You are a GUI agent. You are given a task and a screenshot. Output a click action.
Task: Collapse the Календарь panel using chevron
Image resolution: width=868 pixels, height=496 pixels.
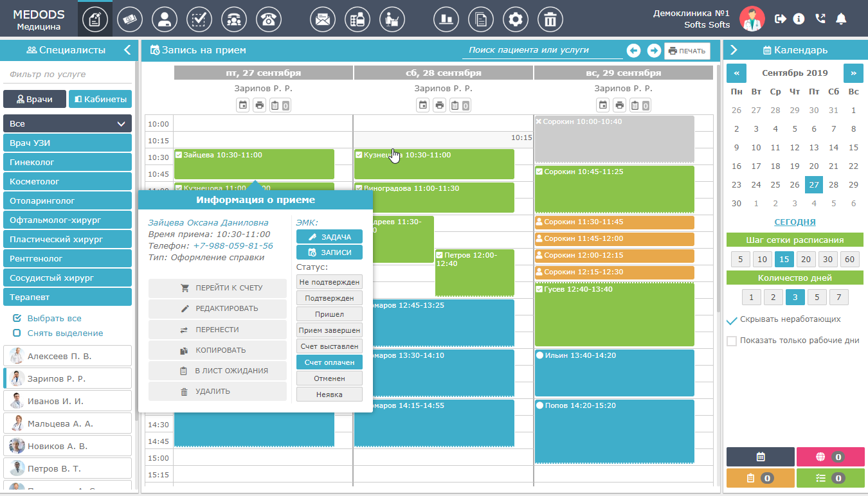point(734,50)
